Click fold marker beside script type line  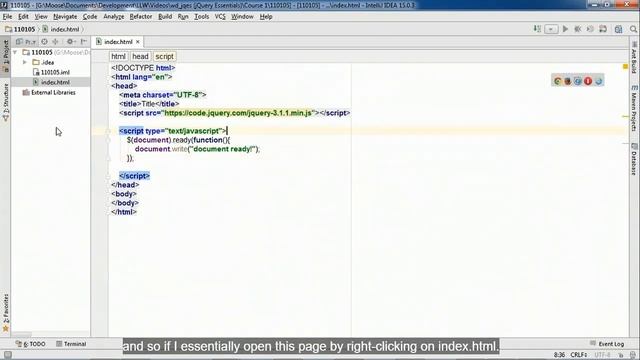pyautogui.click(x=108, y=131)
